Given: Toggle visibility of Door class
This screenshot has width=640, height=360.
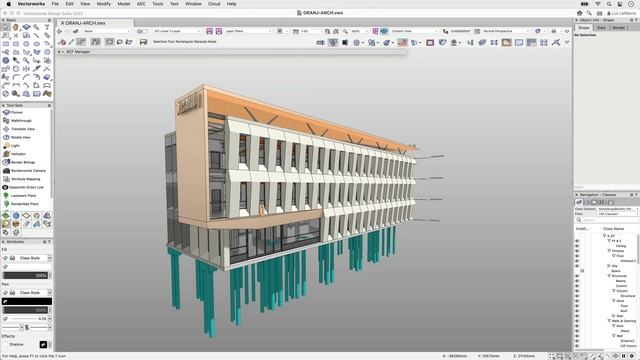Looking at the screenshot, I should coord(577,326).
